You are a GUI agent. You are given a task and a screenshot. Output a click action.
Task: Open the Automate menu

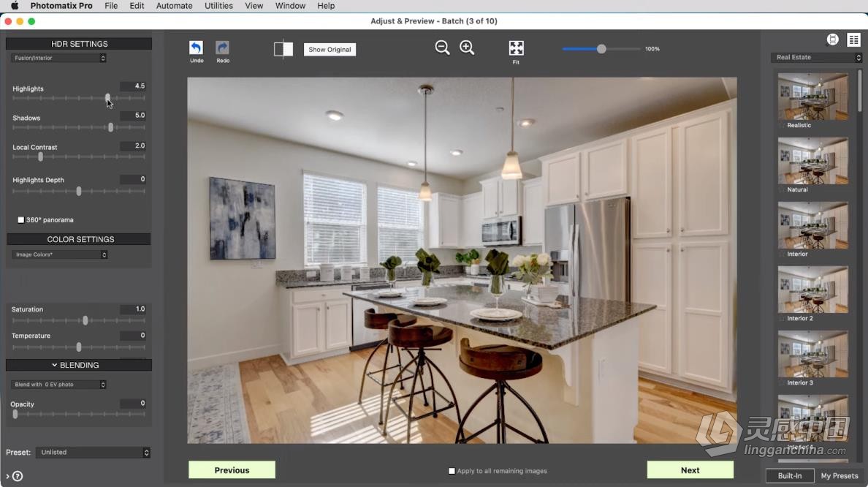[175, 6]
